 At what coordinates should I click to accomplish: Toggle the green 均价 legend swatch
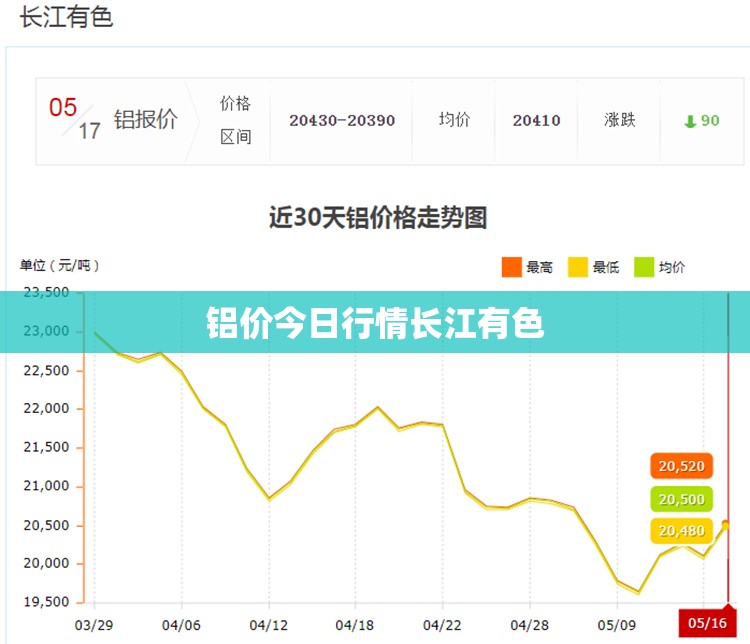(643, 267)
